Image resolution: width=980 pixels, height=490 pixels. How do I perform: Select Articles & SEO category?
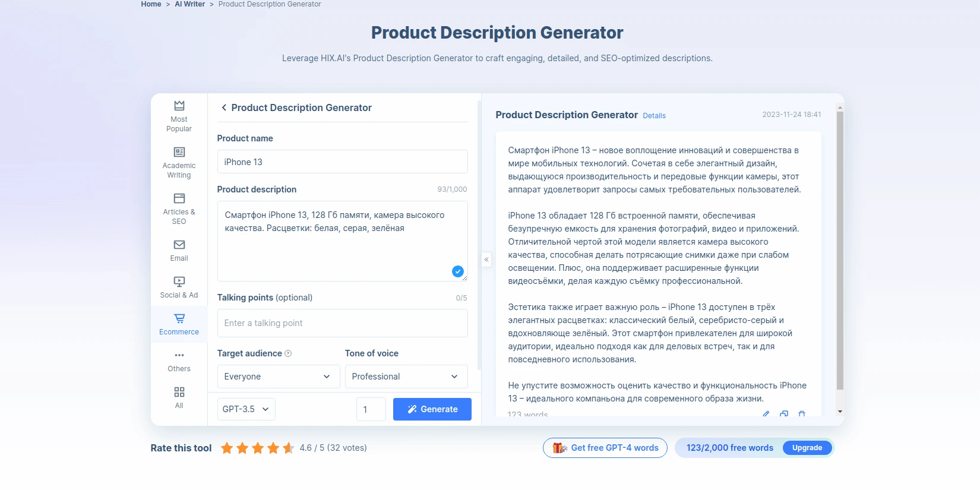(179, 208)
